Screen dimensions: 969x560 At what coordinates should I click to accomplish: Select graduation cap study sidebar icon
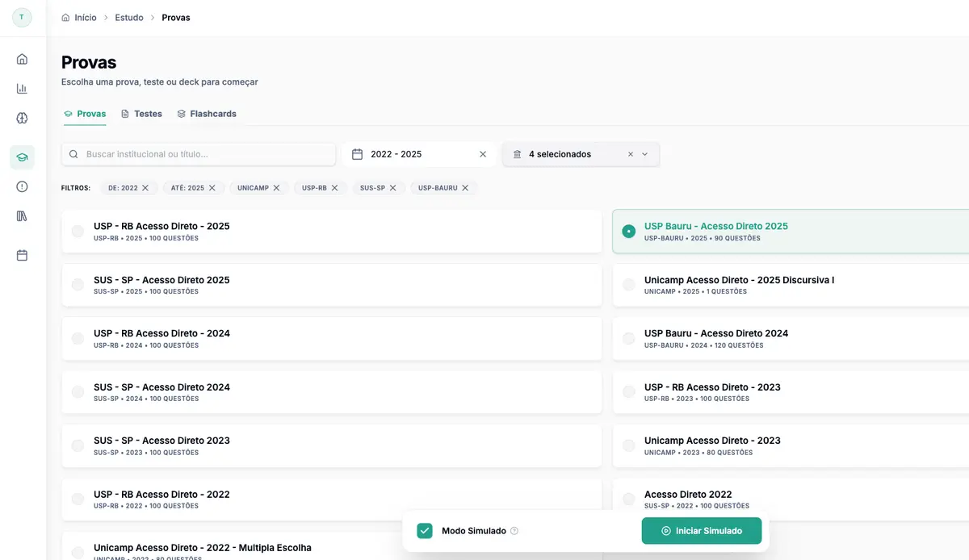coord(22,157)
